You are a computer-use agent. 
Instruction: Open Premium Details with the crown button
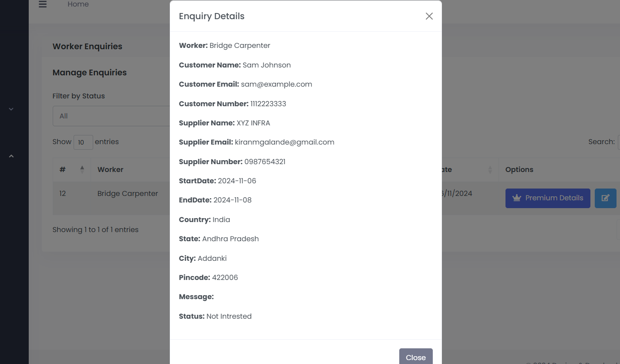(x=547, y=198)
